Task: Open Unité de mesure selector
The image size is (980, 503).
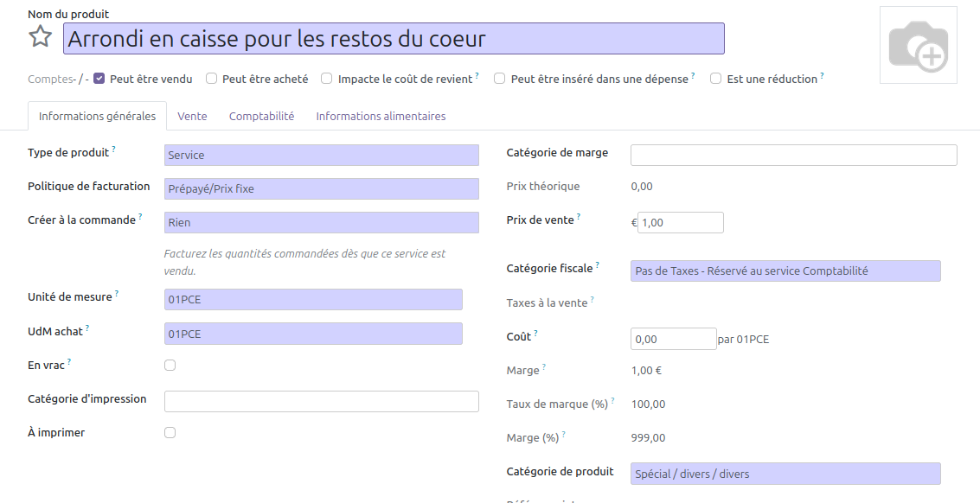Action: coord(313,299)
